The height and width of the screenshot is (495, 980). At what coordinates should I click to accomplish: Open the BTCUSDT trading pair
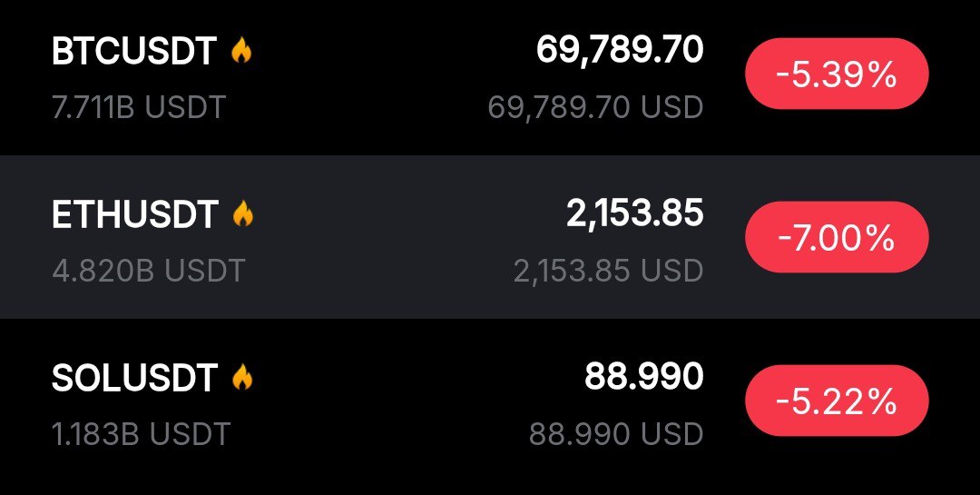(x=134, y=52)
